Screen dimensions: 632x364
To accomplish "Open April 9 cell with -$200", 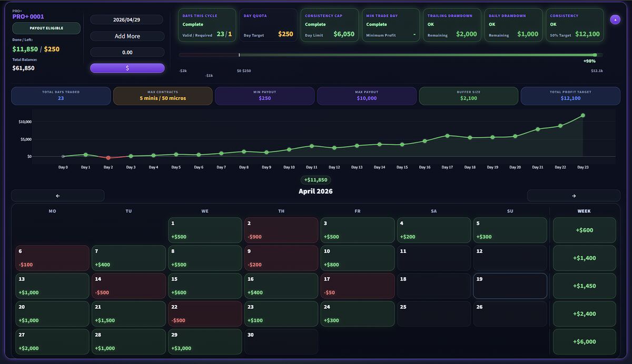I will (x=281, y=258).
